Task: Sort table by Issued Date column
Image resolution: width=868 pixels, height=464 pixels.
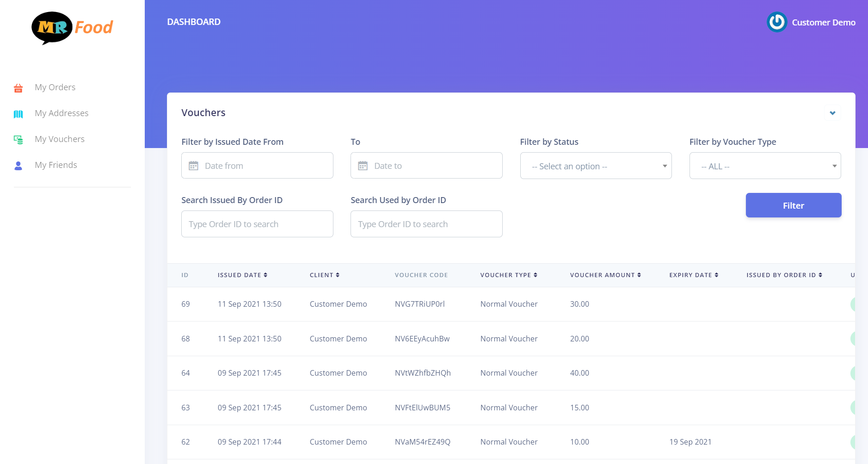Action: tap(242, 275)
